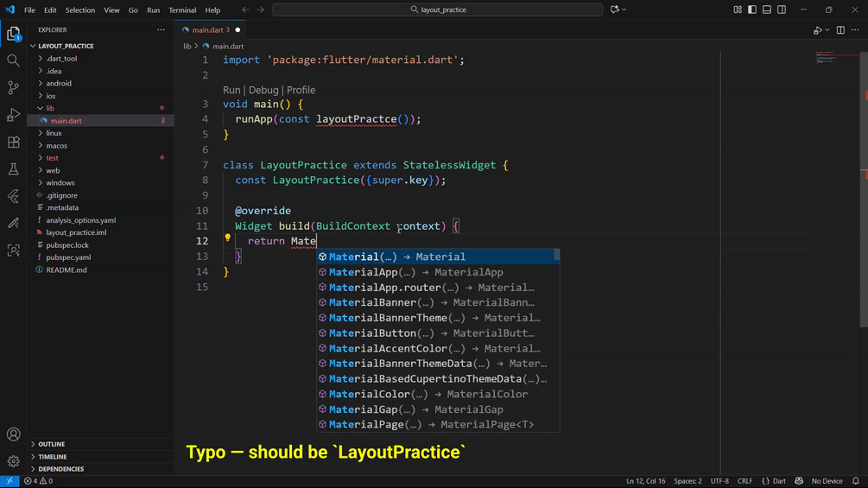Open editor More Actions ellipsis
Viewport: 868px width, 488px height.
tap(855, 30)
